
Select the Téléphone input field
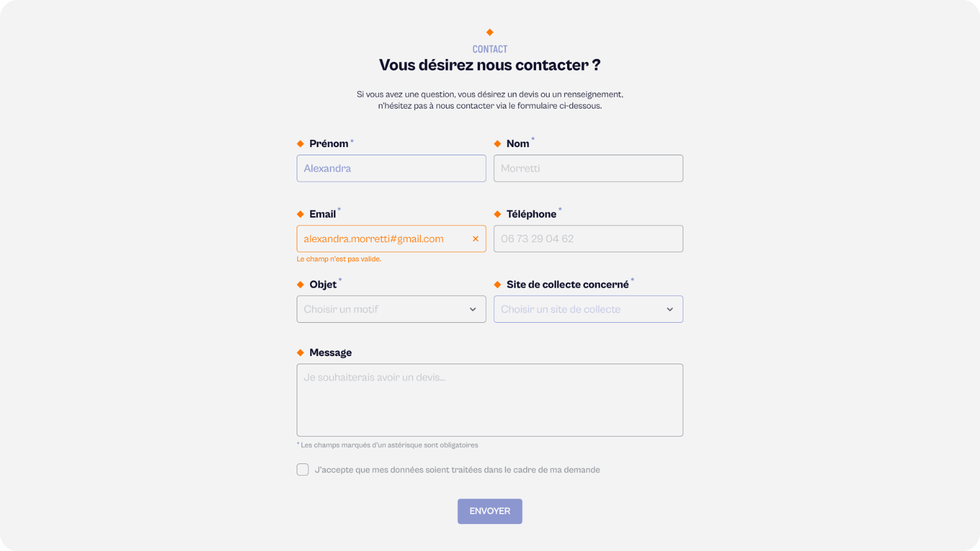(x=588, y=239)
